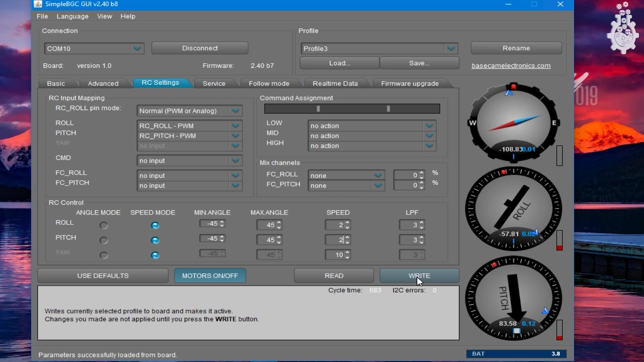Screen dimensions: 644x362
Task: Open the RC_ROLL pin mode dropdown
Action: (x=235, y=111)
